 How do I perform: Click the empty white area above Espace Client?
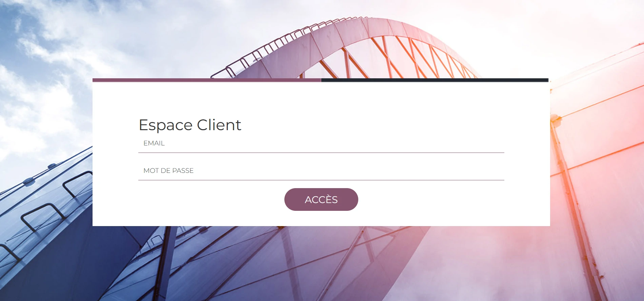click(x=321, y=99)
